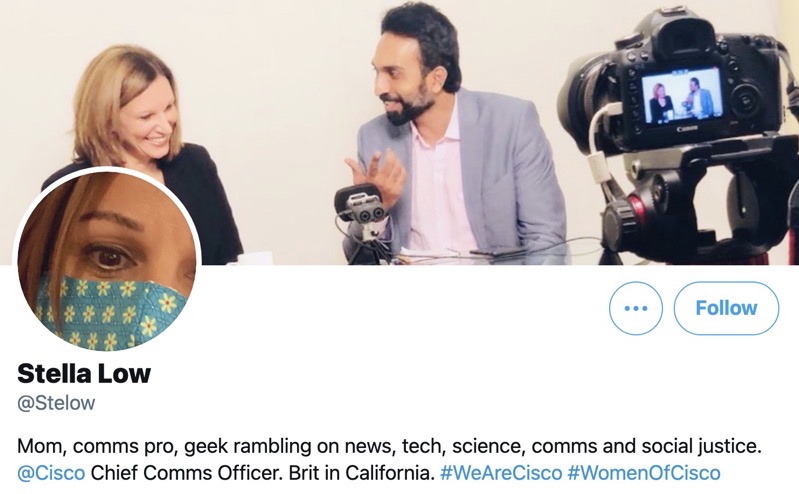799x494 pixels.
Task: Click the bio line starting with Mom
Action: tap(389, 446)
